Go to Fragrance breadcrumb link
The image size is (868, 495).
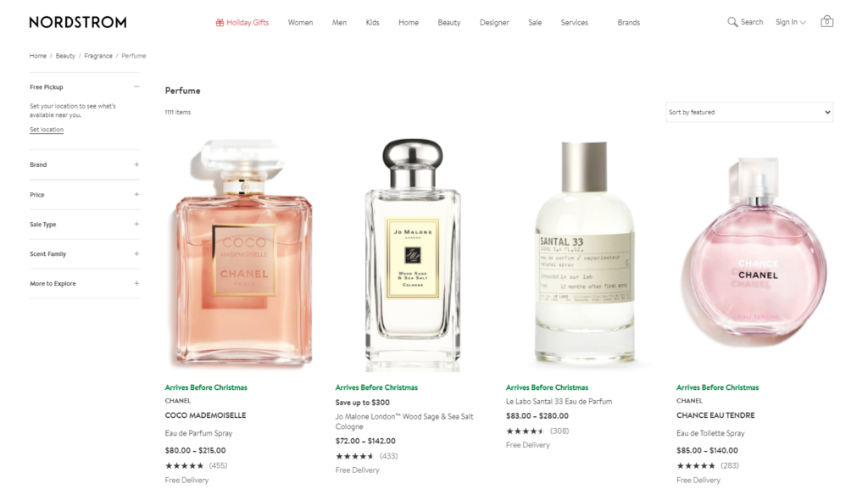98,56
